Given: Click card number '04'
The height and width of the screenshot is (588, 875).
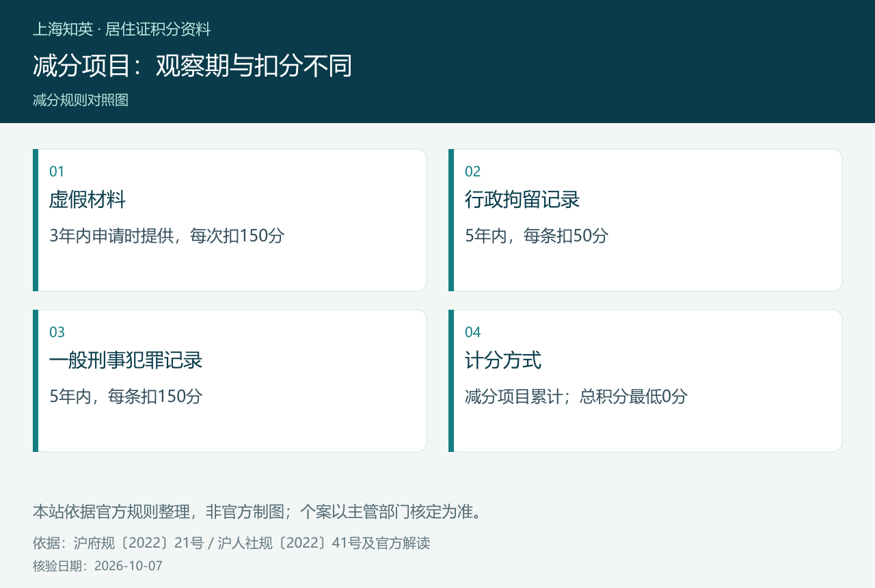Looking at the screenshot, I should point(473,332).
